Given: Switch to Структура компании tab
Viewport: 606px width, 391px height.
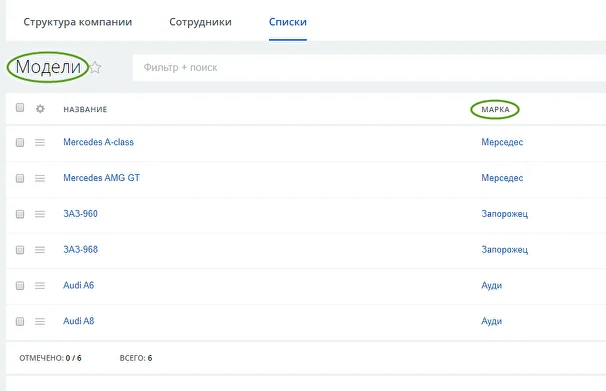Looking at the screenshot, I should [x=78, y=22].
